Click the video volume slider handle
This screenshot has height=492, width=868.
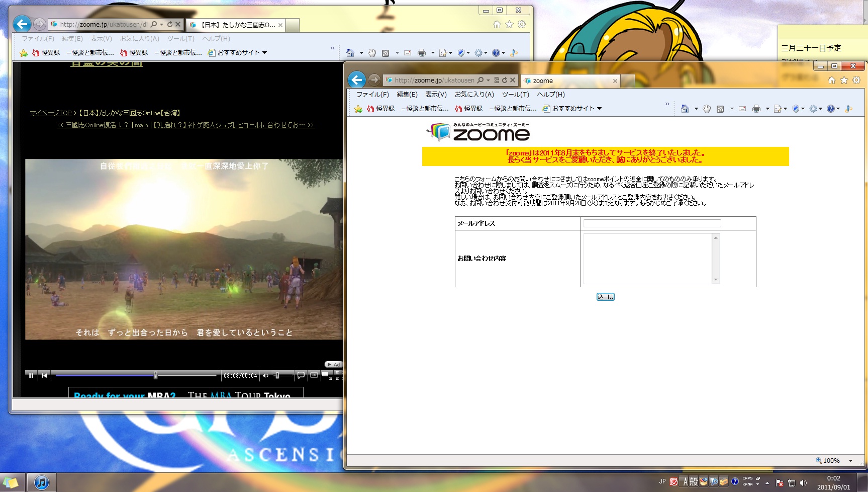pos(277,375)
